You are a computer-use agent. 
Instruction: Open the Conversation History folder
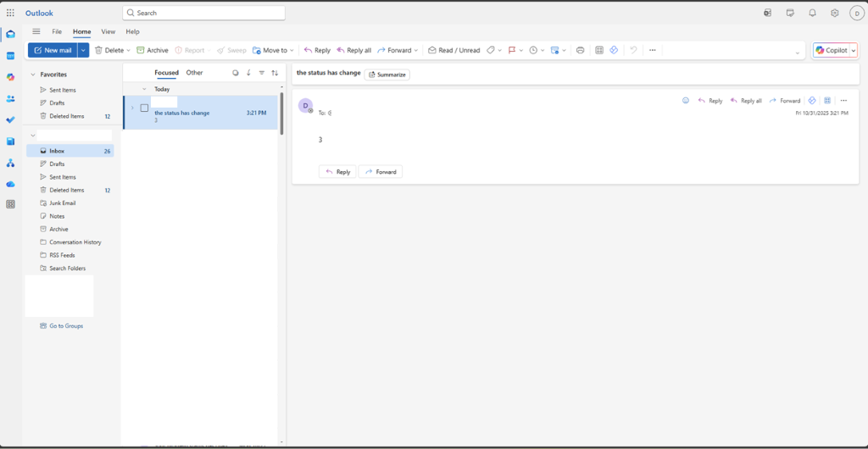pyautogui.click(x=70, y=242)
